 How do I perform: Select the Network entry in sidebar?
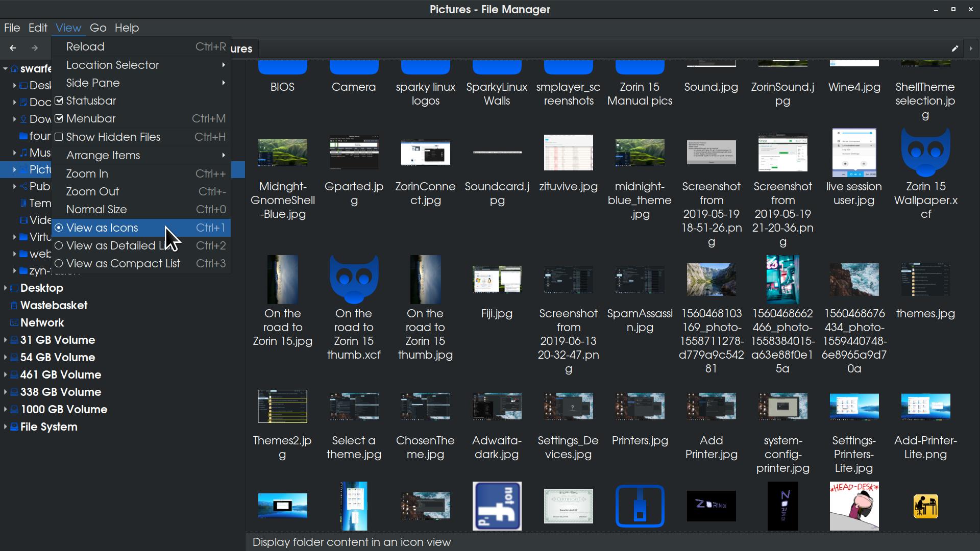pos(42,322)
